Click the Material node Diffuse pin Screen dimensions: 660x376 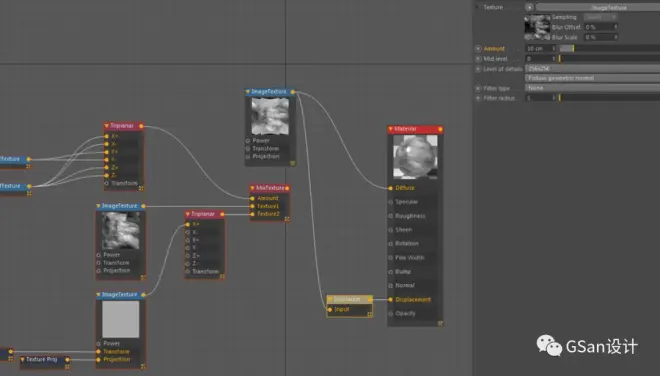click(391, 188)
